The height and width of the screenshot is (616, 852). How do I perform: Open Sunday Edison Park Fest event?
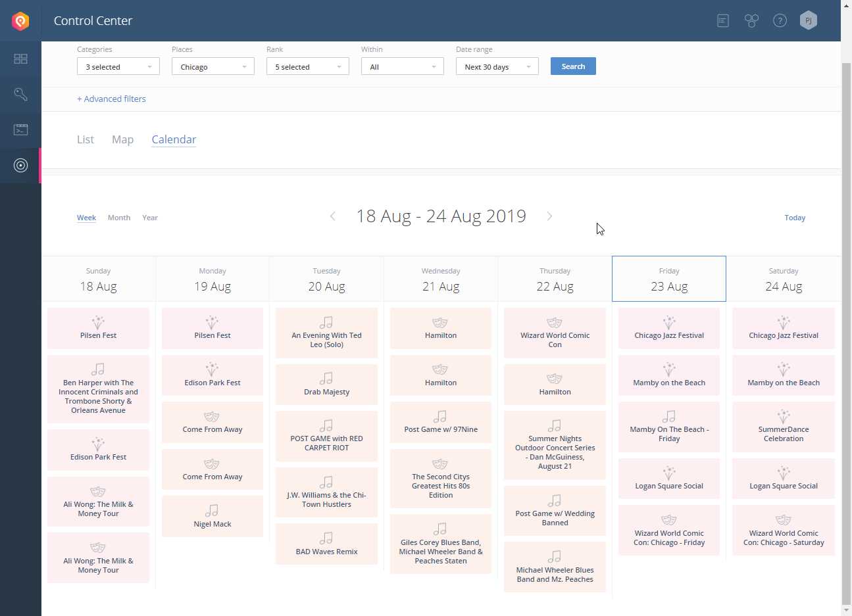pyautogui.click(x=99, y=450)
